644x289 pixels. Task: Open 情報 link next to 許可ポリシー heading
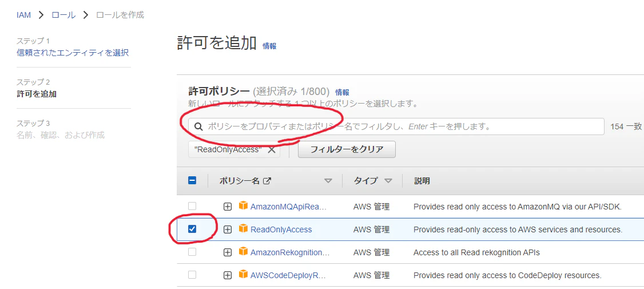(342, 93)
